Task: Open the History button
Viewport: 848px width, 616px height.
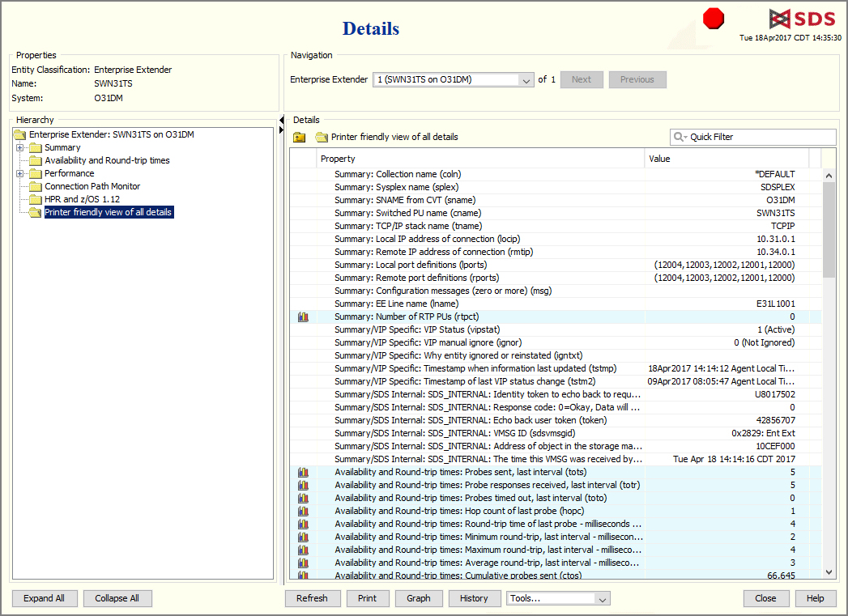Action: coord(474,598)
